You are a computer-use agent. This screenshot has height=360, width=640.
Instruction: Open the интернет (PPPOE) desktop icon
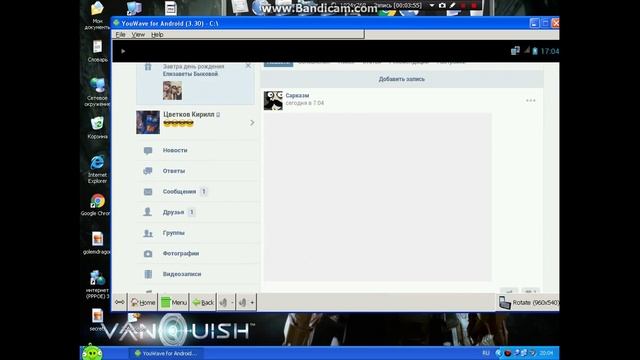97,284
